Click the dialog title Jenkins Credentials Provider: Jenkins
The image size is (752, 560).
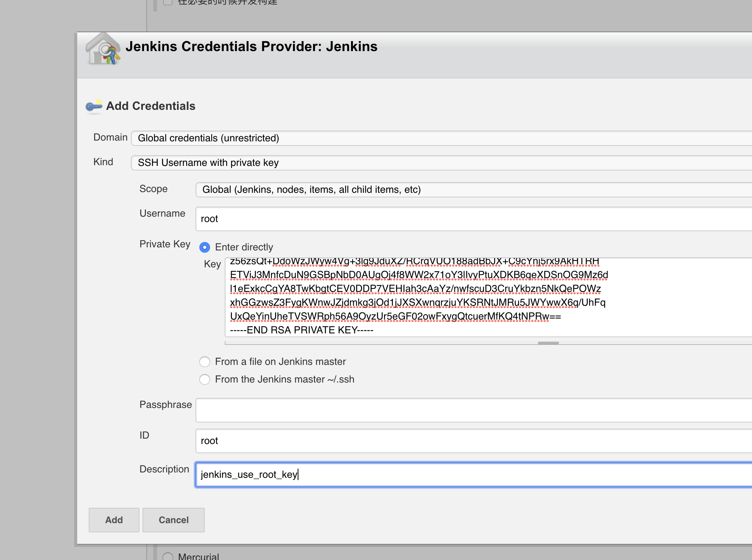[x=252, y=46]
